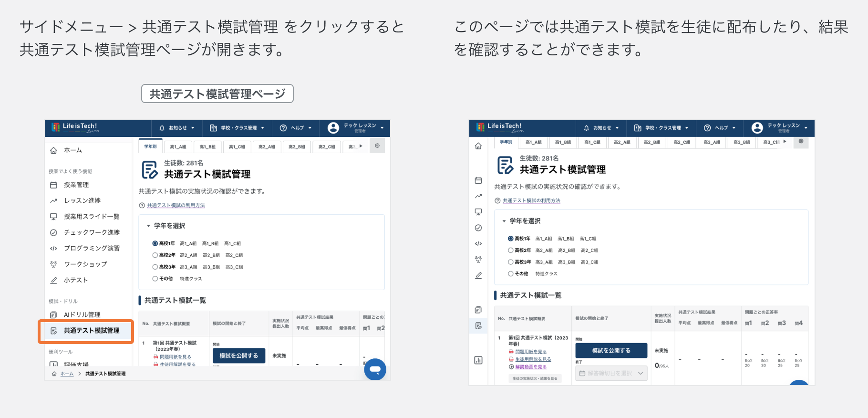Image resolution: width=868 pixels, height=418 pixels.
Task: Select 高校3年 radio in right screenshot
Action: (x=511, y=262)
